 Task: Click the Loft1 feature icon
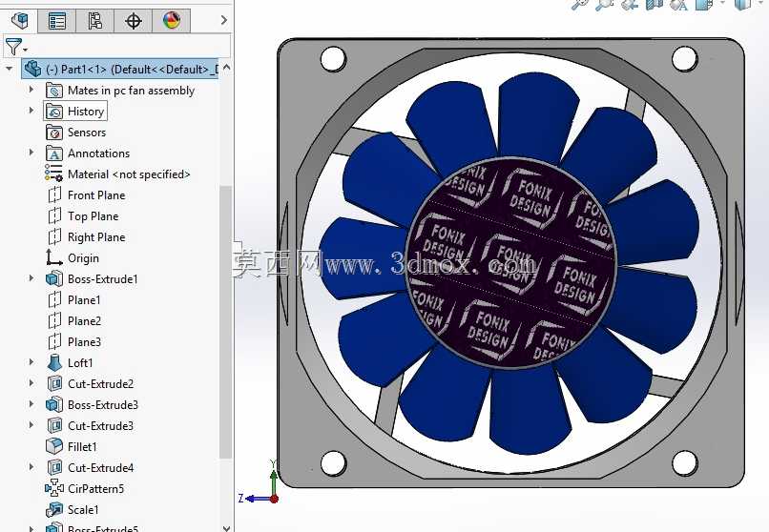point(54,362)
